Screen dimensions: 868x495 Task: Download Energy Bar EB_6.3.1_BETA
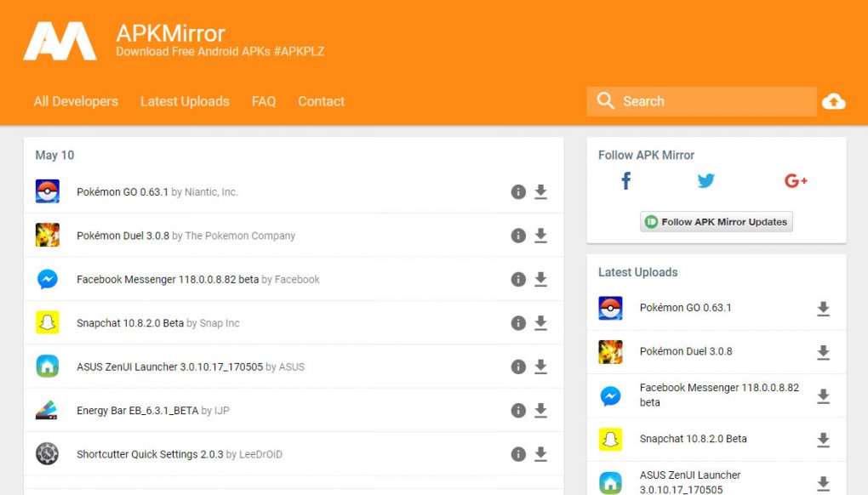[x=541, y=411]
